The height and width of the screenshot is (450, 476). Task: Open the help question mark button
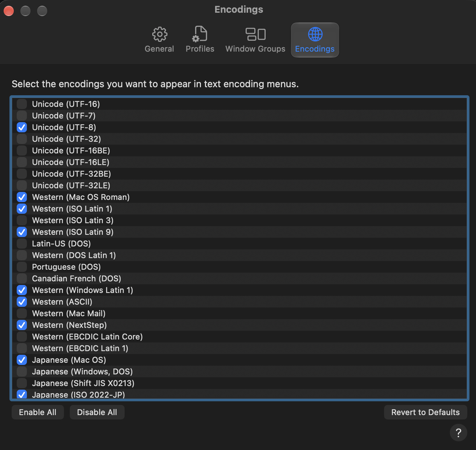[x=459, y=433]
